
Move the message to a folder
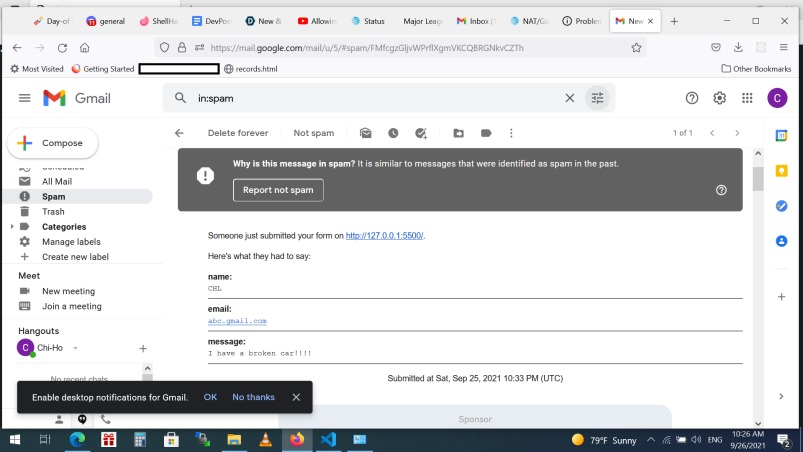pyautogui.click(x=458, y=133)
